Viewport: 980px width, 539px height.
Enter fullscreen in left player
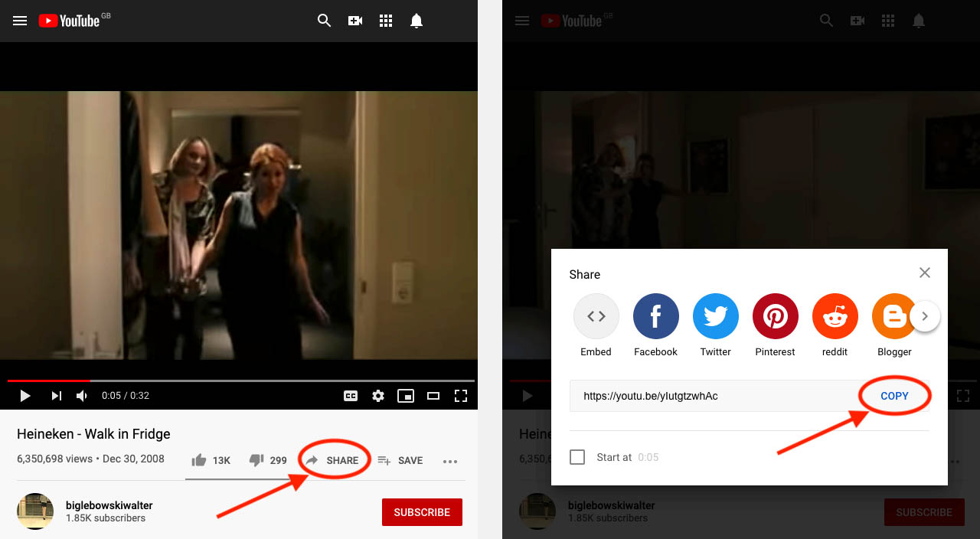coord(461,396)
